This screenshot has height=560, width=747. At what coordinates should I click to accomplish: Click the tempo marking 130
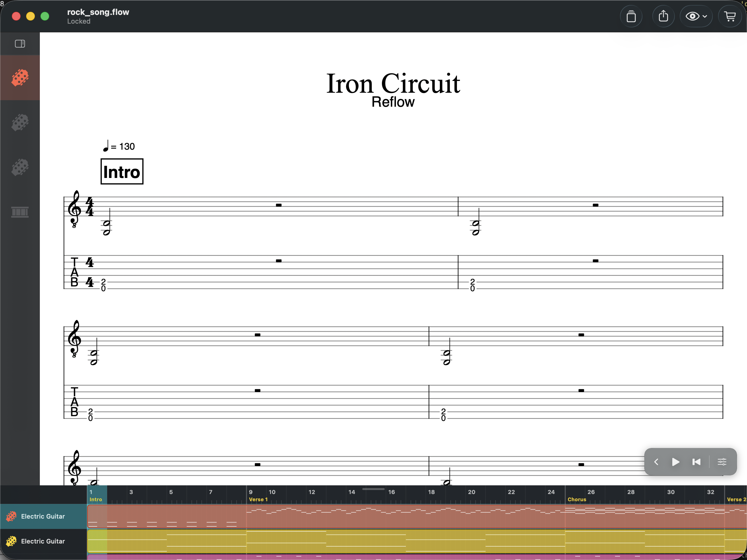[x=119, y=146]
